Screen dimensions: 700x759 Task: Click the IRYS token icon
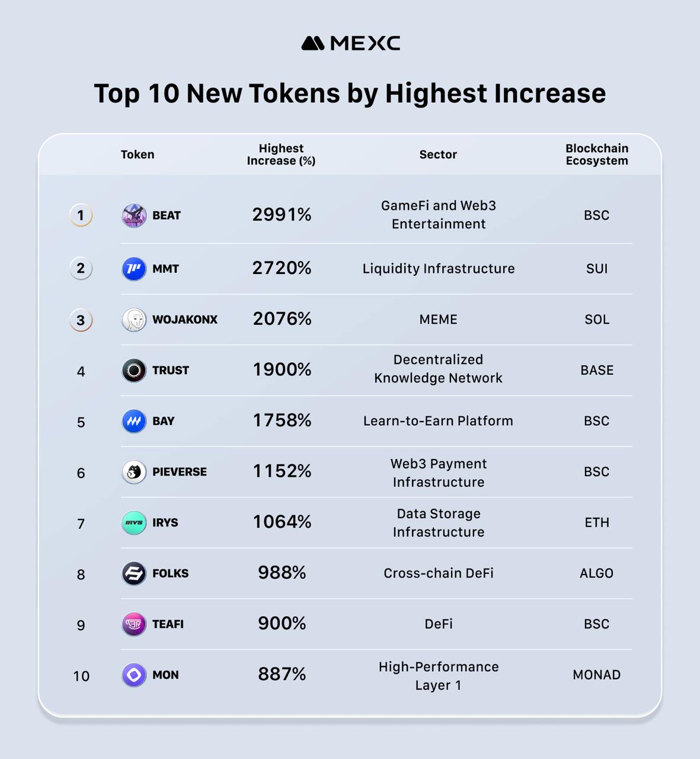click(x=134, y=523)
